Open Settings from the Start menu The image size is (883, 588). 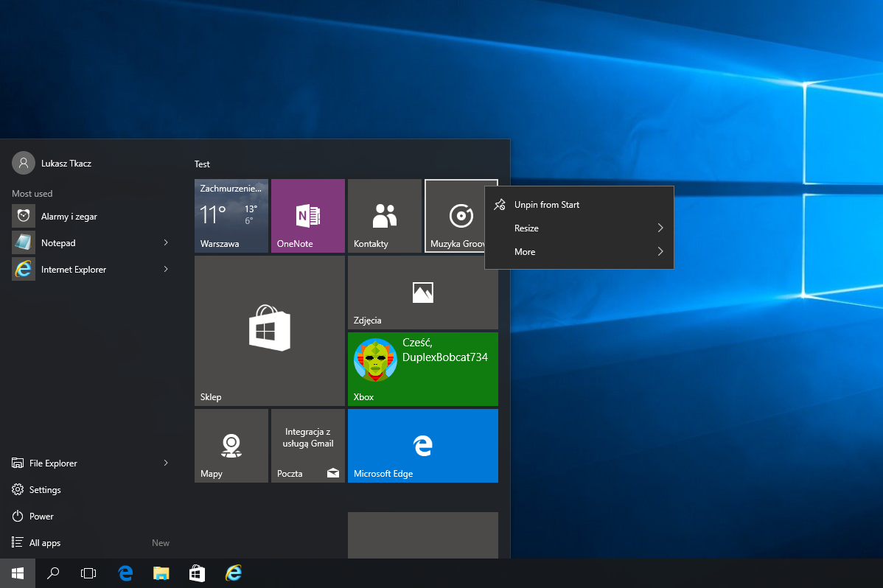[x=44, y=490]
